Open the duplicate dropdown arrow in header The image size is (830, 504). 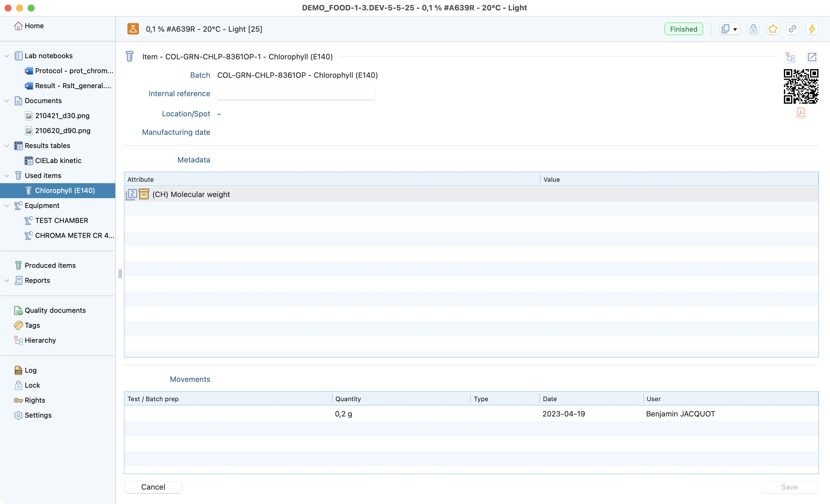735,29
